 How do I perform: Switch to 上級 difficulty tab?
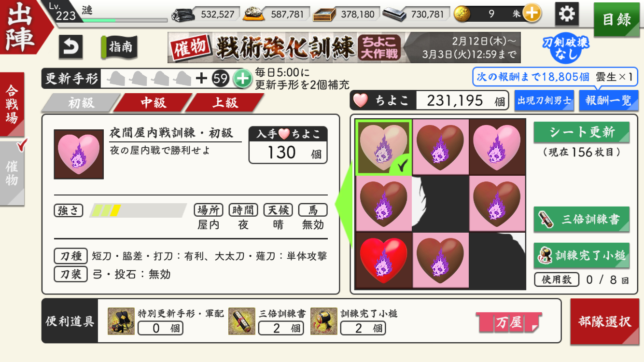click(x=225, y=103)
